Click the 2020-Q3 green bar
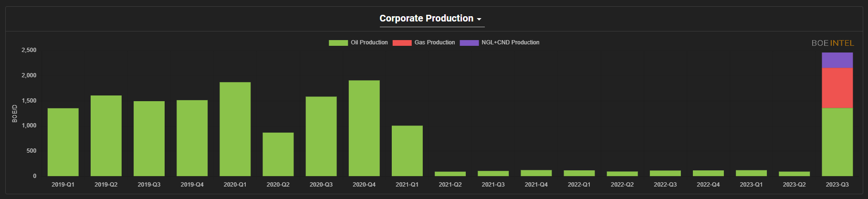The width and height of the screenshot is (868, 199). click(x=321, y=136)
